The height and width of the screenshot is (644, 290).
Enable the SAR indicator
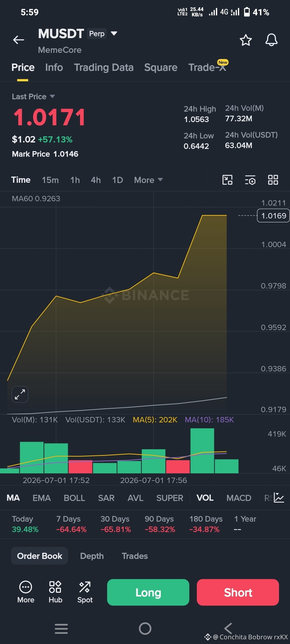[106, 498]
